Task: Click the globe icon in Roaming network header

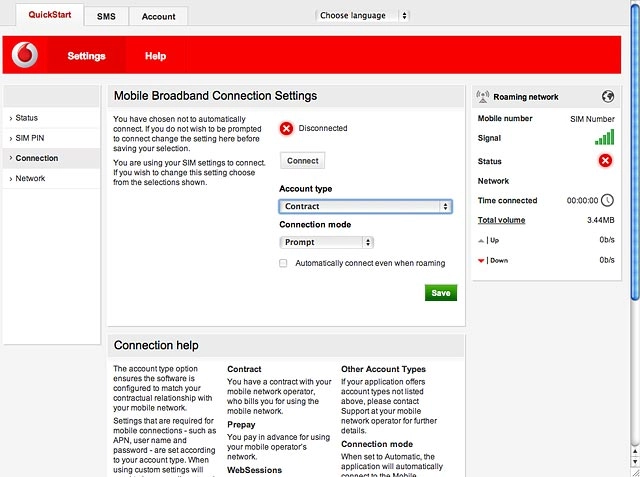Action: click(608, 96)
